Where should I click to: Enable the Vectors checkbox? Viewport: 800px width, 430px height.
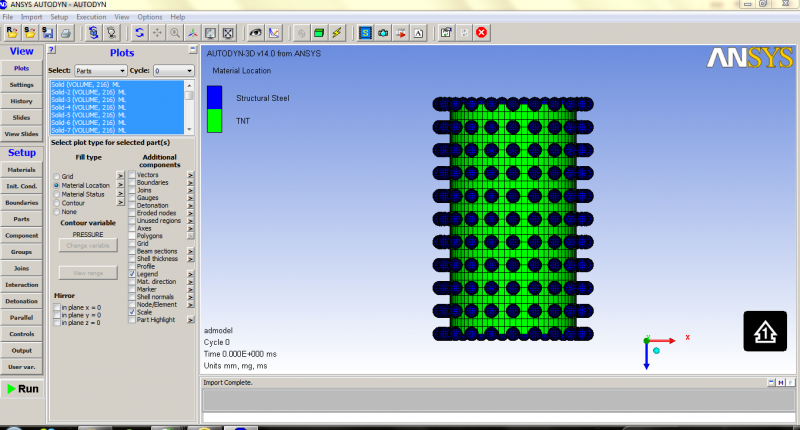[x=132, y=175]
